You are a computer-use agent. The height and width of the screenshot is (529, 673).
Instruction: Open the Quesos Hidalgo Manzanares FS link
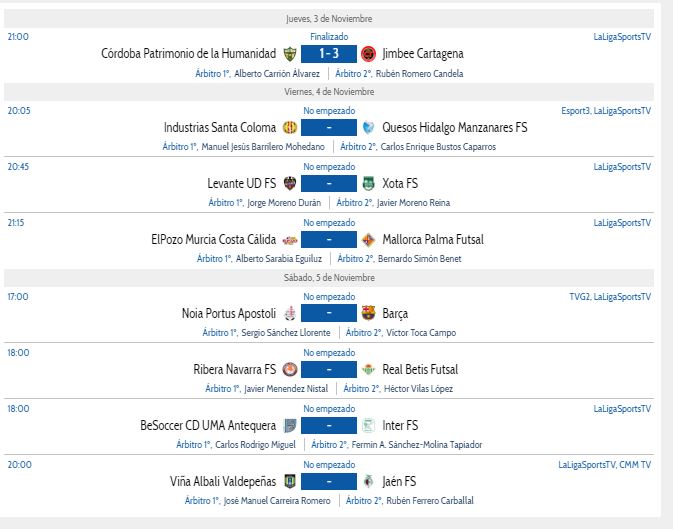[454, 128]
